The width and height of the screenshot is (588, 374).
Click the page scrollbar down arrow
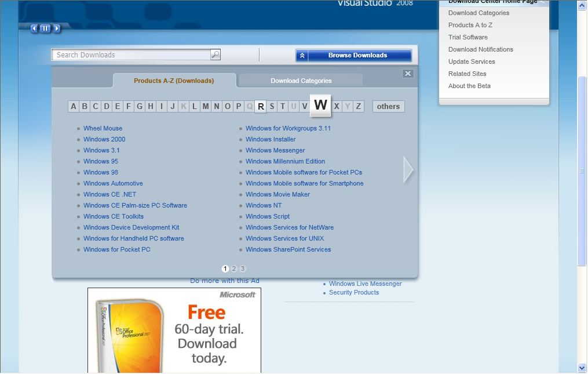point(582,368)
